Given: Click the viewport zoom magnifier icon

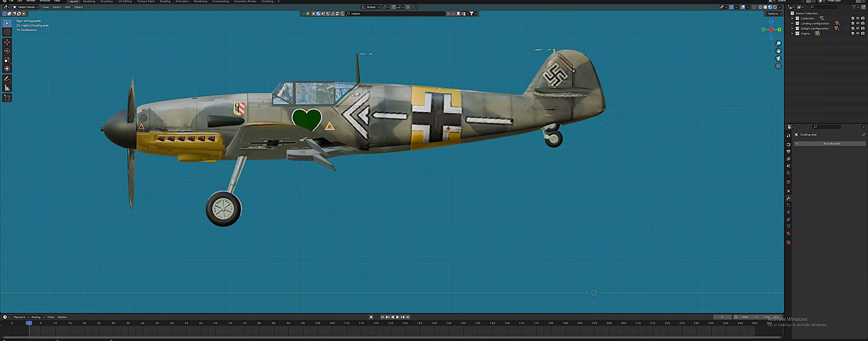Looking at the screenshot, I should (x=778, y=43).
